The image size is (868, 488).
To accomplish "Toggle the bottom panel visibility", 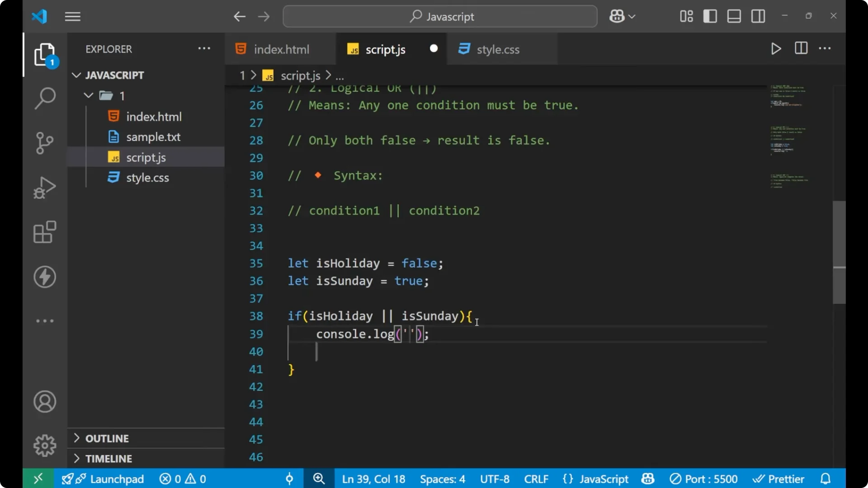I will (x=733, y=16).
